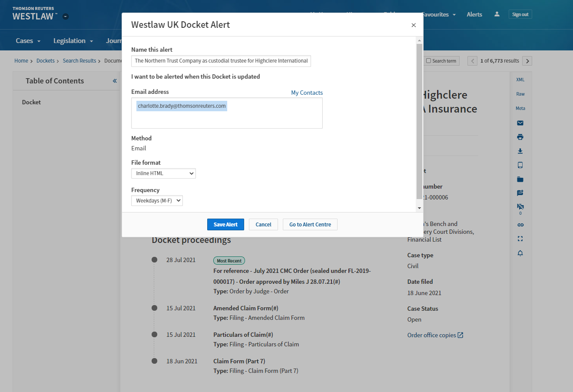This screenshot has height=392, width=573.
Task: Click the Case Status value Open
Action: pos(414,319)
